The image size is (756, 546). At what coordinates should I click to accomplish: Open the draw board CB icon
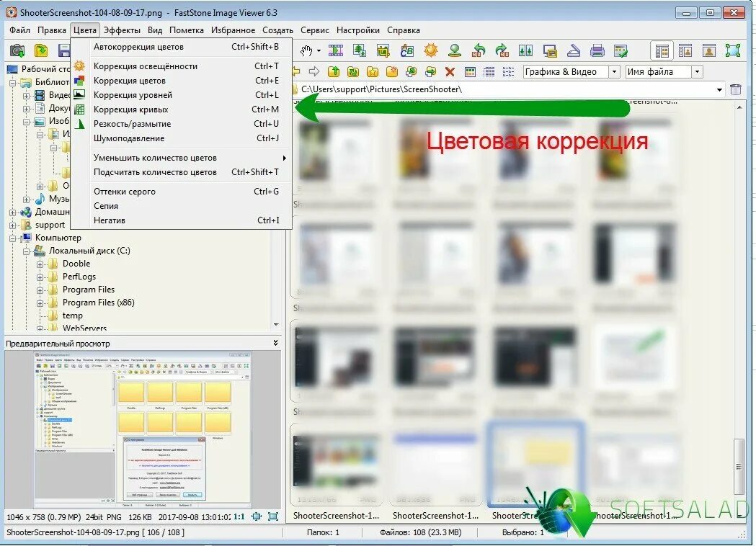point(407,50)
